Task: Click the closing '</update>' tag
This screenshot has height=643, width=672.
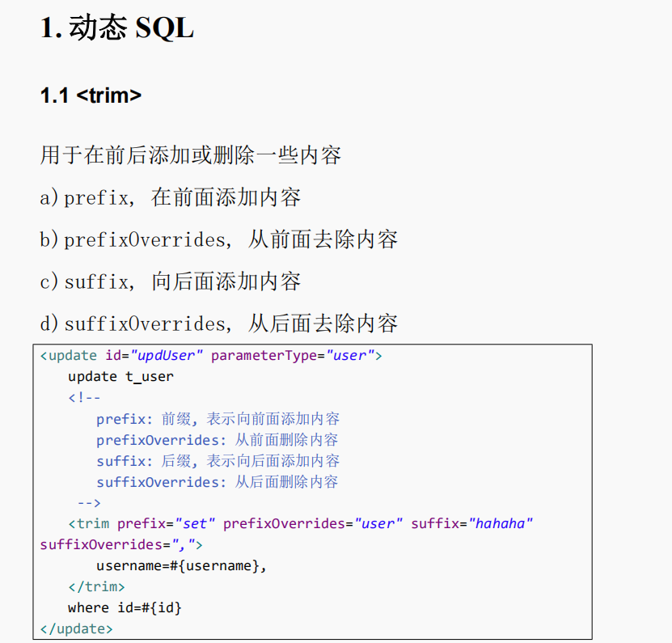Action: coord(76,629)
